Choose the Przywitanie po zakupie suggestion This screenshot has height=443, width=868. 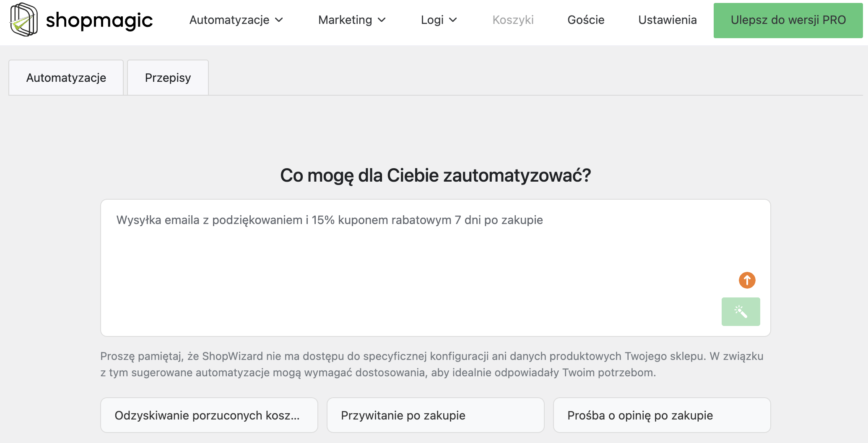[435, 415]
